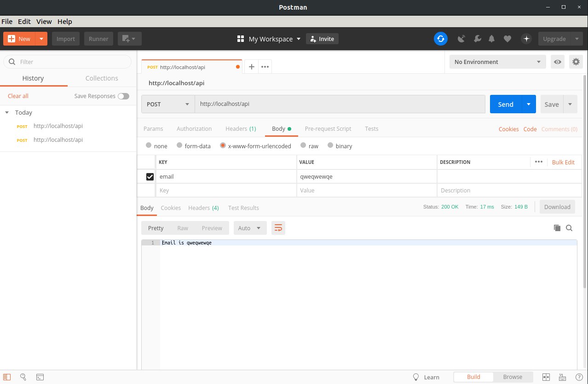Viewport: 588px width, 384px height.
Task: Toggle Save Responses switch
Action: 123,96
